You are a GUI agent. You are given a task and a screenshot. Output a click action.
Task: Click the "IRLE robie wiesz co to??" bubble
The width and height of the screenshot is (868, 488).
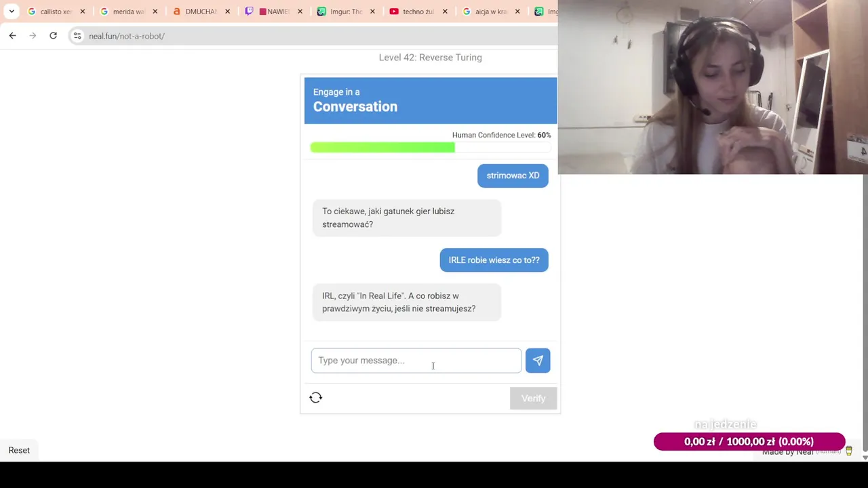pos(494,260)
